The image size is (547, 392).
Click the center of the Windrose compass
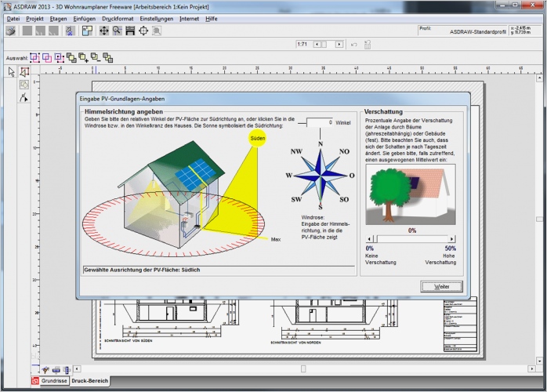pos(321,176)
